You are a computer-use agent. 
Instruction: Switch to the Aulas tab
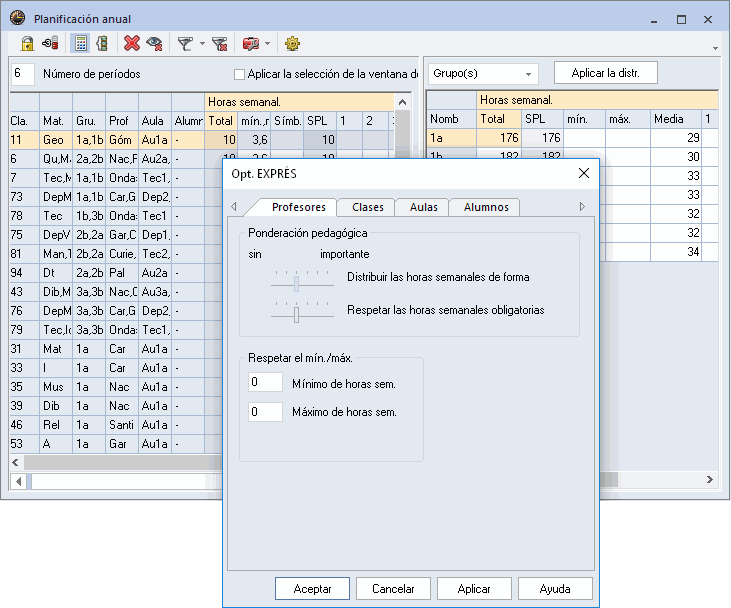[x=423, y=207]
